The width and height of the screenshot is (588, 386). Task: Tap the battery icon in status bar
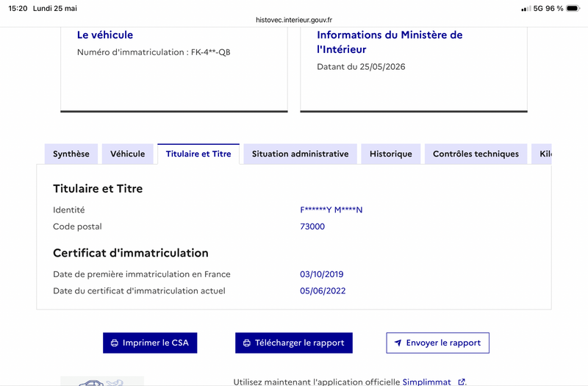coord(573,8)
